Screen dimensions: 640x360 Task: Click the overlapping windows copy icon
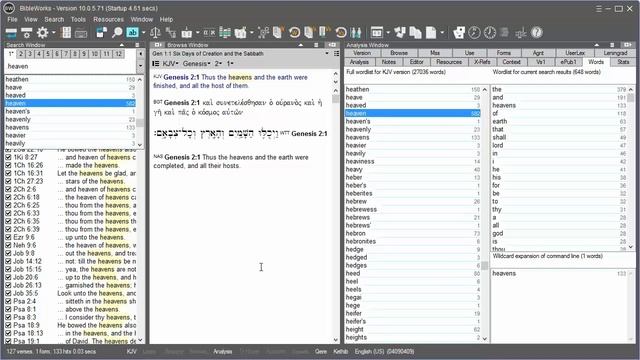point(101,33)
